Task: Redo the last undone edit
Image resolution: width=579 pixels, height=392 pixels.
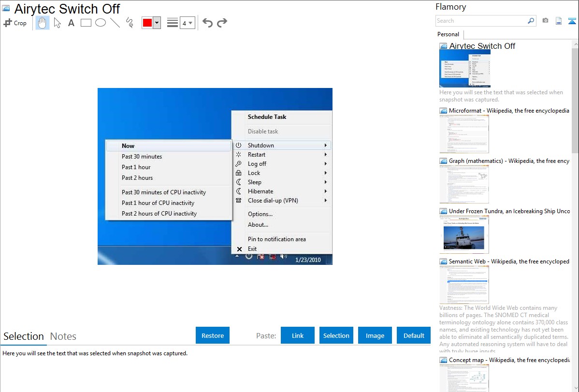Action: pos(222,23)
